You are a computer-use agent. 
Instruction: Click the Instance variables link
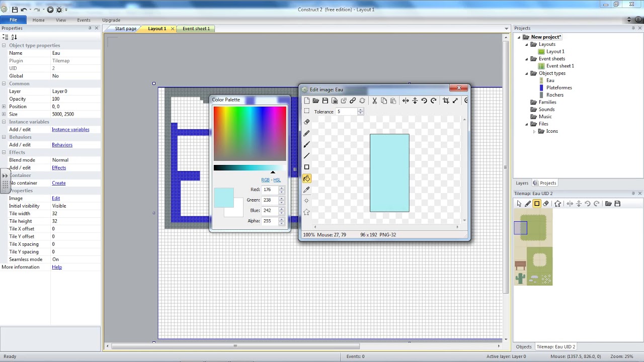[x=70, y=130]
